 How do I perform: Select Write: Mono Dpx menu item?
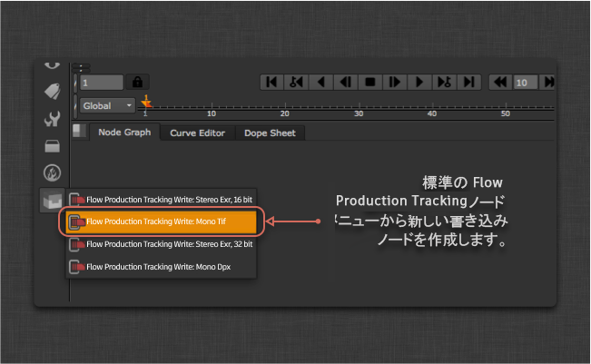162,267
